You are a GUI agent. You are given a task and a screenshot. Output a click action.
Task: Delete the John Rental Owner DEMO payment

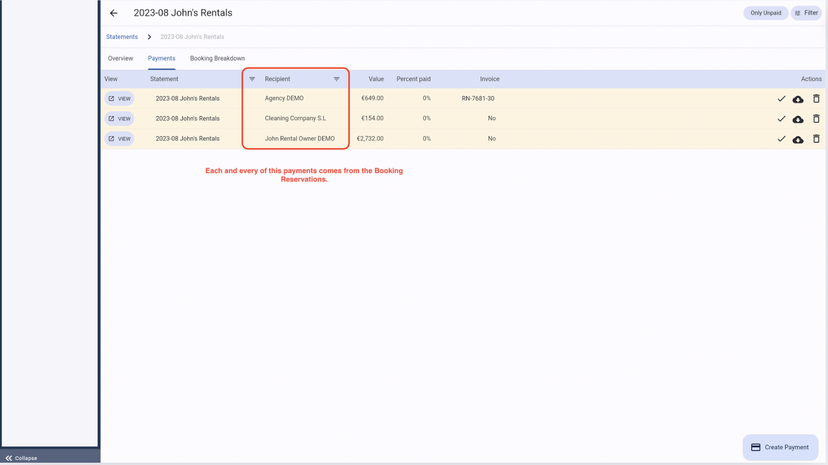click(816, 139)
